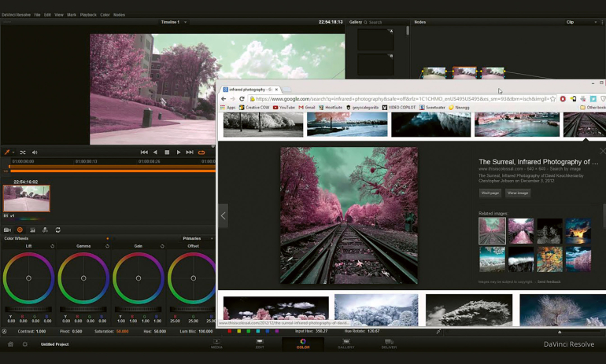The image size is (606, 364).
Task: Expand the eyedropper tool options arrow
Action: (13, 152)
